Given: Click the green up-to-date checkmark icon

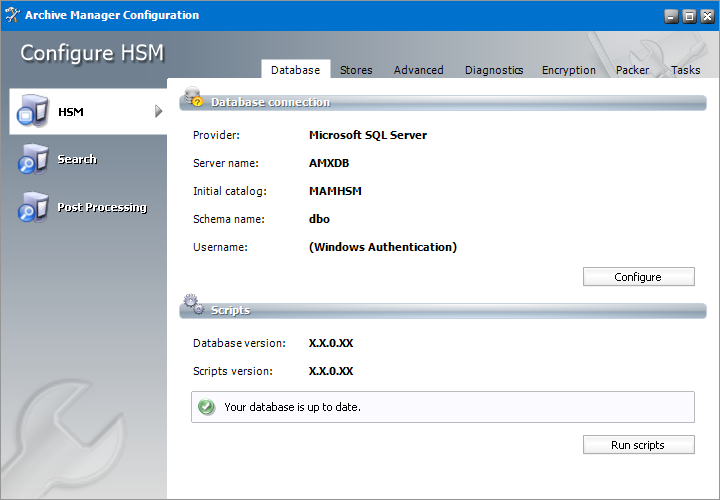Looking at the screenshot, I should 206,407.
